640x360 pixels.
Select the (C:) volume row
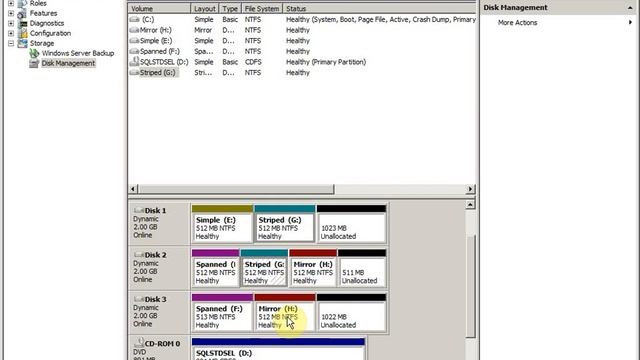[302, 19]
